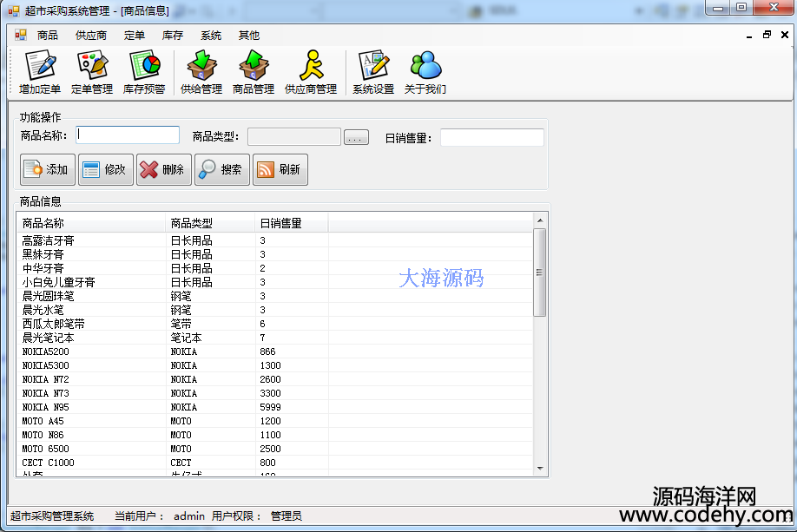Screen dimensions: 797x532
Task: Open the 库存预警 inventory warning chart icon
Action: [x=144, y=72]
